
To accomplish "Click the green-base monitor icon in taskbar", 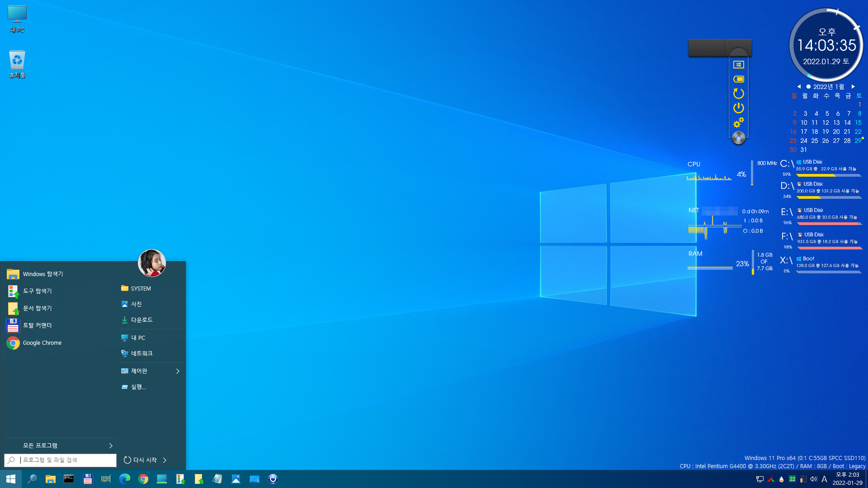I will pyautogui.click(x=161, y=479).
